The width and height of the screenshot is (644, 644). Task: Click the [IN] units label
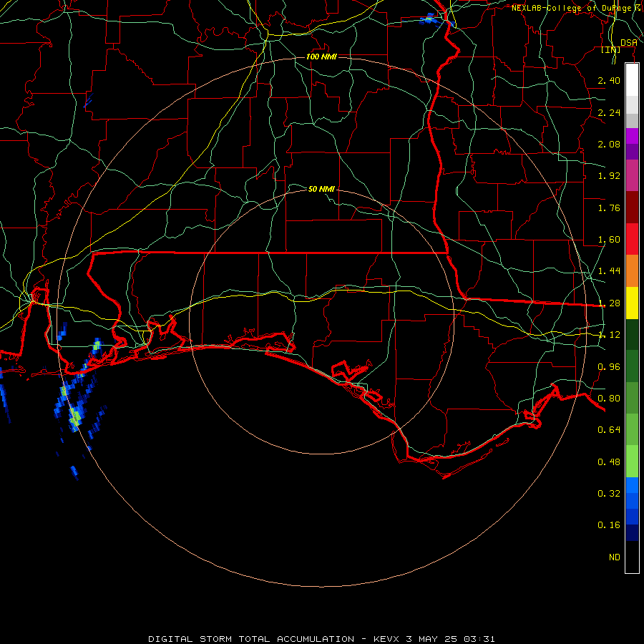tap(611, 49)
